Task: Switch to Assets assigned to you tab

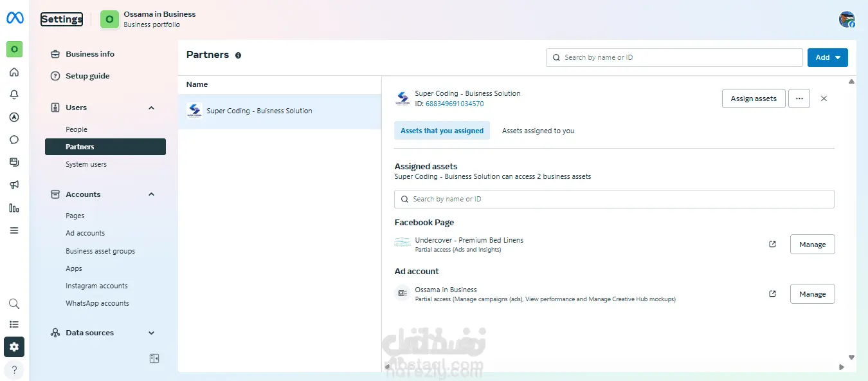Action: pyautogui.click(x=538, y=131)
